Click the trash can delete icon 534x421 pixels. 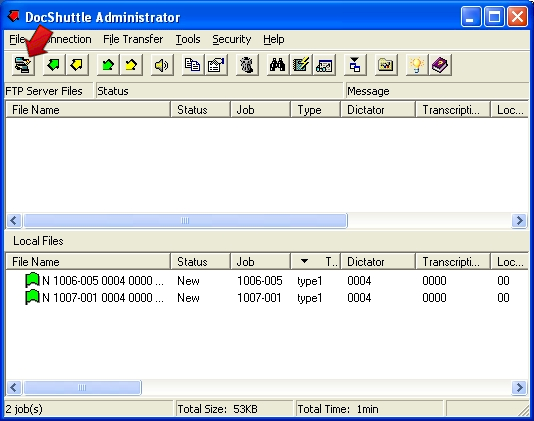point(247,65)
